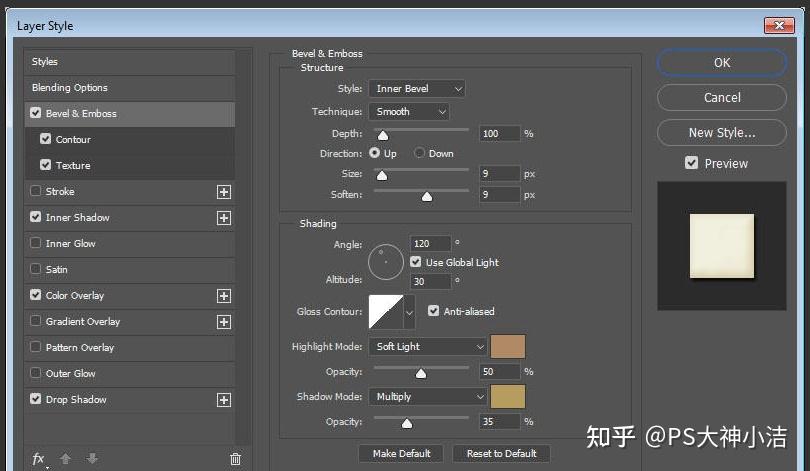Screen dimensions: 810x471
Task: Click the angle and altitude dial
Action: click(x=385, y=262)
